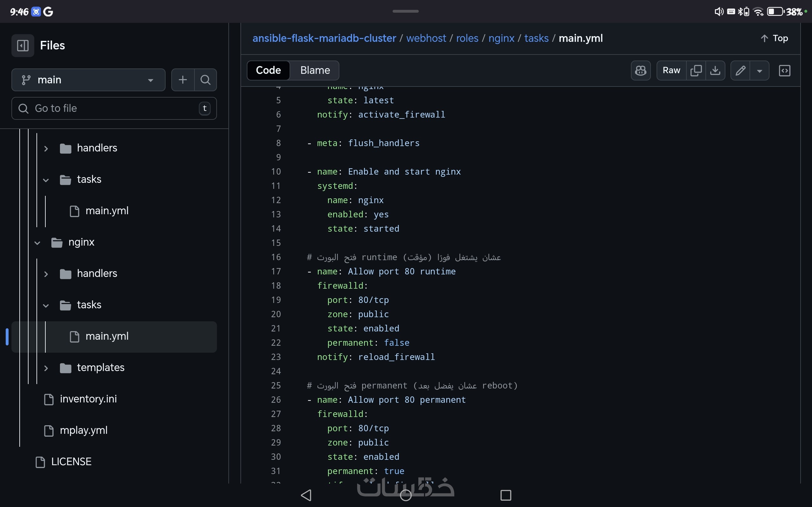
Task: Click the Copilot icon button
Action: [x=640, y=70]
